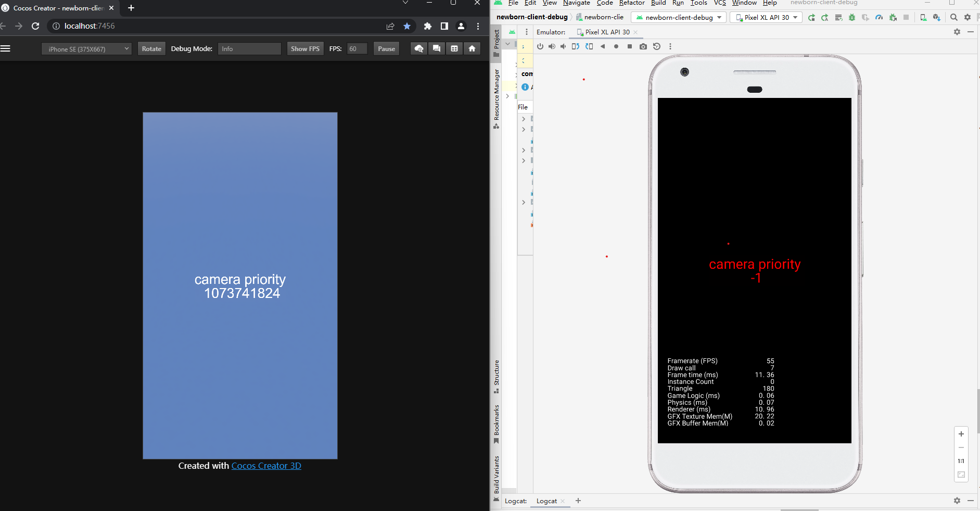Pause the Cocos Creator preview
The height and width of the screenshot is (511, 980).
coord(386,48)
